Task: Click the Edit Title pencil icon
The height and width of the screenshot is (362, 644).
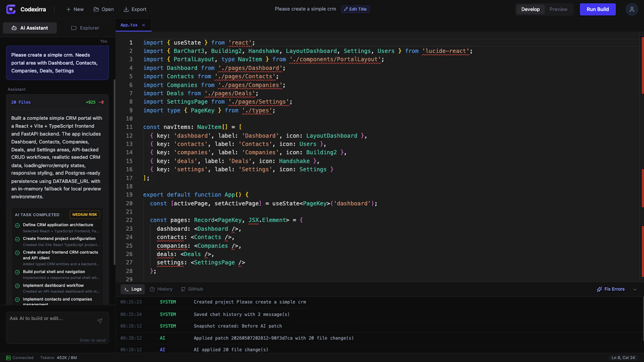Action: pos(346,9)
